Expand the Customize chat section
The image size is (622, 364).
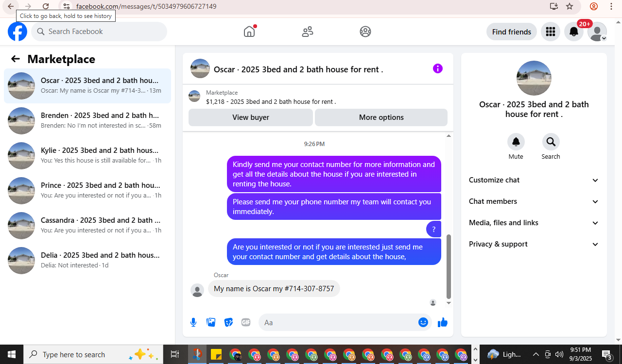click(534, 180)
